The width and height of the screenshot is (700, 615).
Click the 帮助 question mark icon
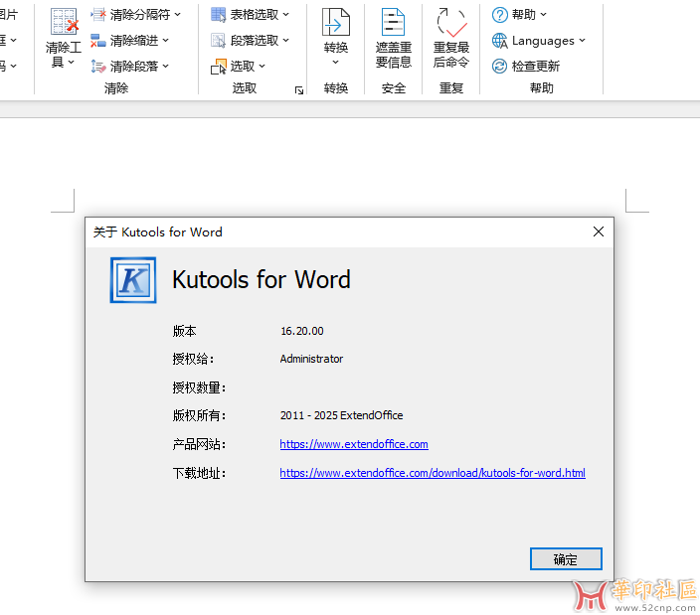pyautogui.click(x=499, y=15)
